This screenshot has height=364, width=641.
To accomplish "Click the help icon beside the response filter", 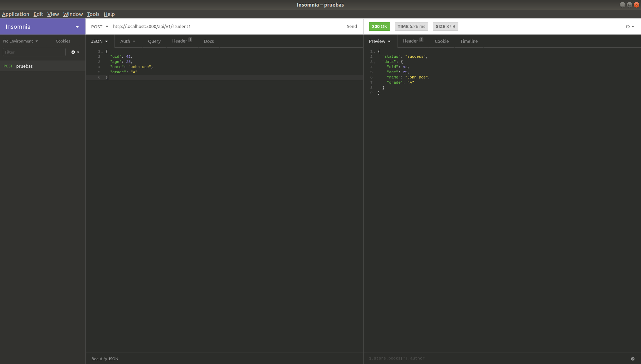I will pyautogui.click(x=632, y=359).
